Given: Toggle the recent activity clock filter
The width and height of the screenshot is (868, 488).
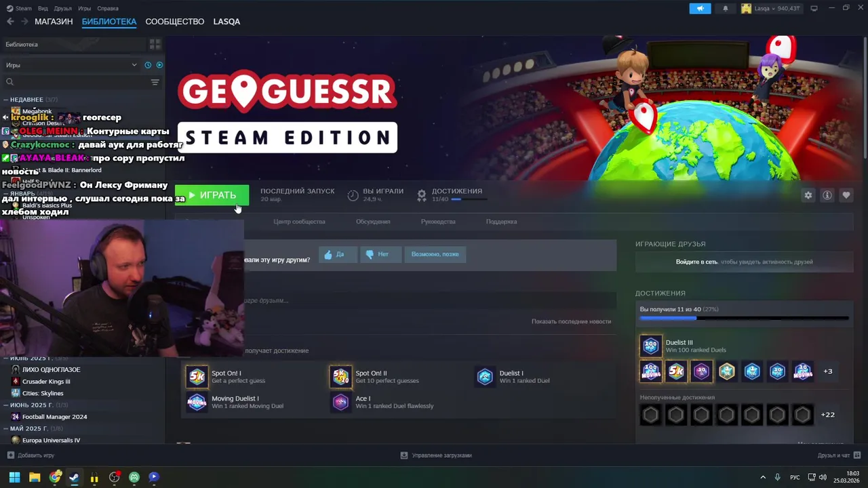Looking at the screenshot, I should pos(148,65).
